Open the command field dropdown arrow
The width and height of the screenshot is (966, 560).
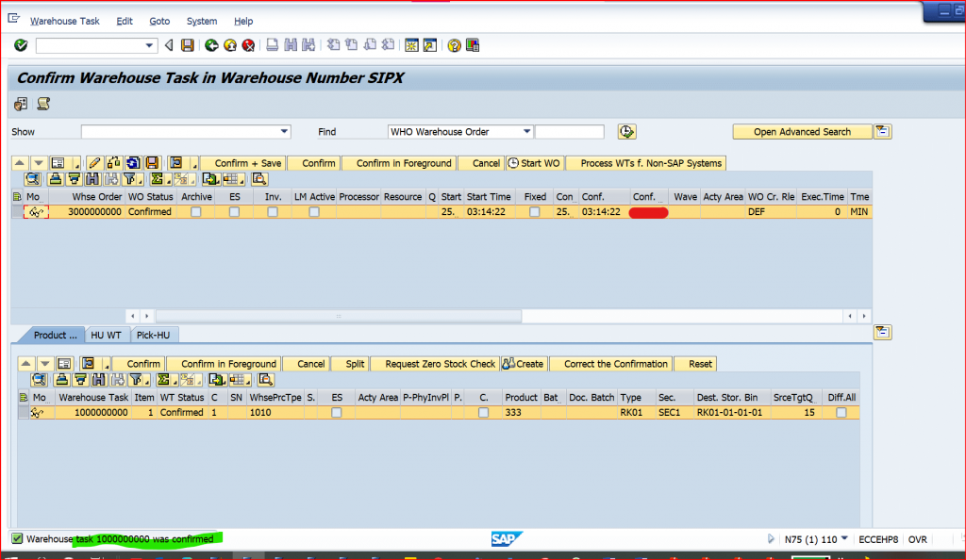149,45
